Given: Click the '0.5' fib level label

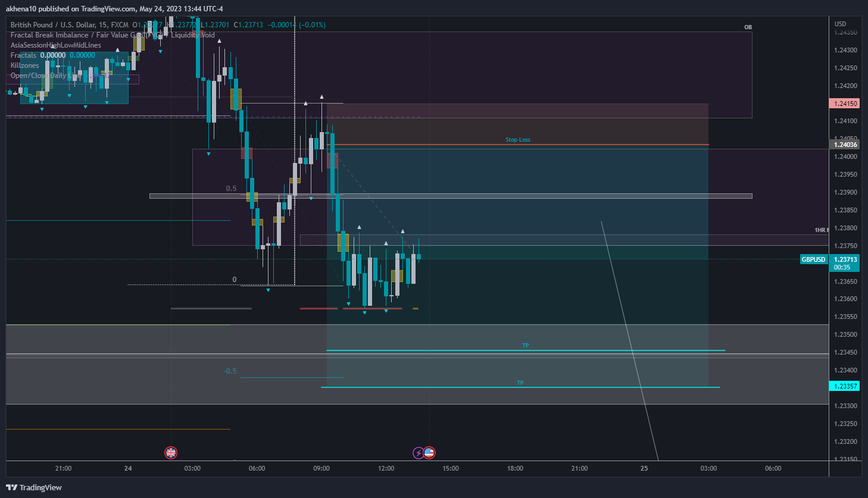Looking at the screenshot, I should (x=231, y=189).
